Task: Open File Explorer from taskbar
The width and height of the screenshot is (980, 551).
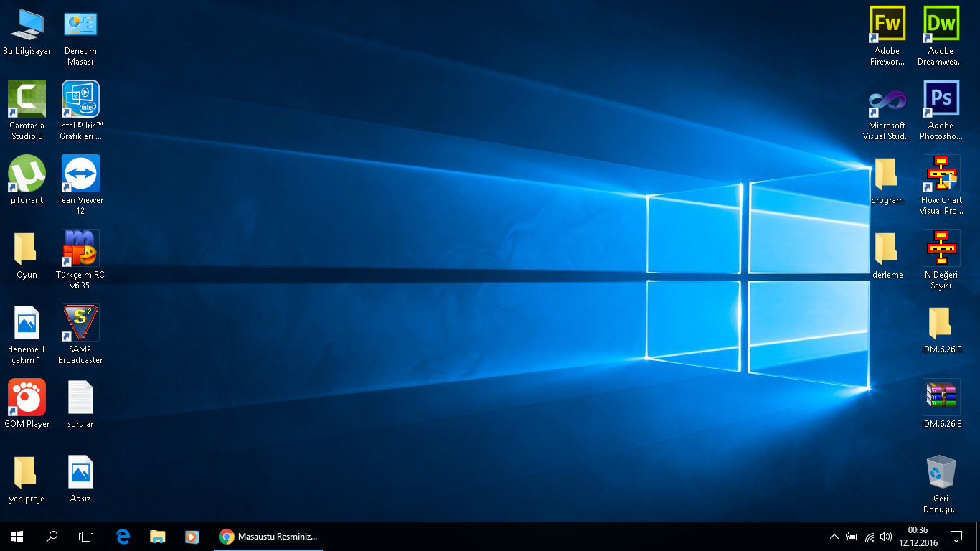Action: coord(157,537)
